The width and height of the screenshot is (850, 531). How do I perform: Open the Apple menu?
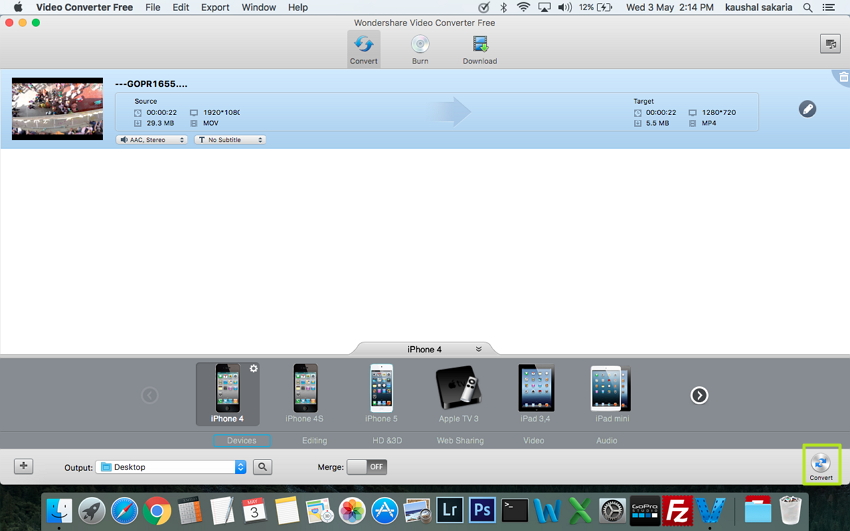click(x=17, y=8)
